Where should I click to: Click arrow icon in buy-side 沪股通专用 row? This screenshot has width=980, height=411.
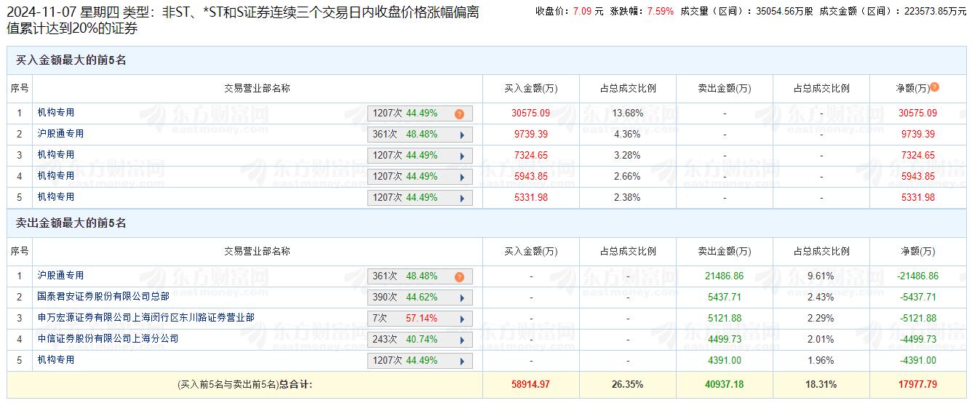coord(462,135)
